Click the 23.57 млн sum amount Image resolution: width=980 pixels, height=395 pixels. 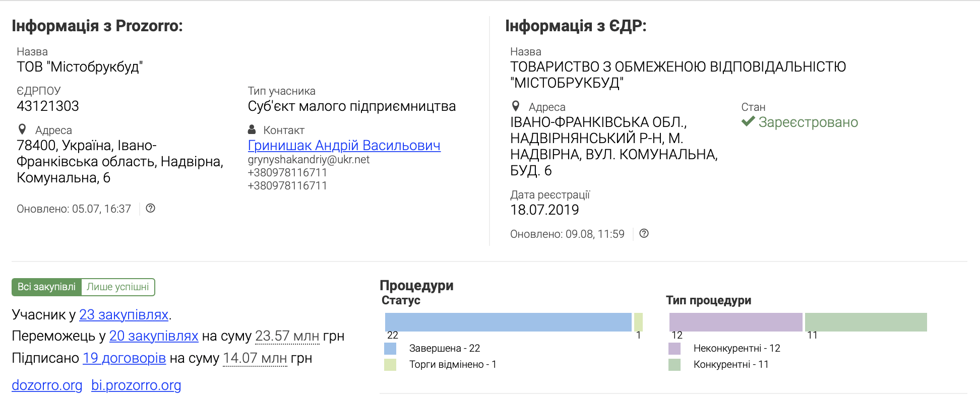[x=287, y=336]
